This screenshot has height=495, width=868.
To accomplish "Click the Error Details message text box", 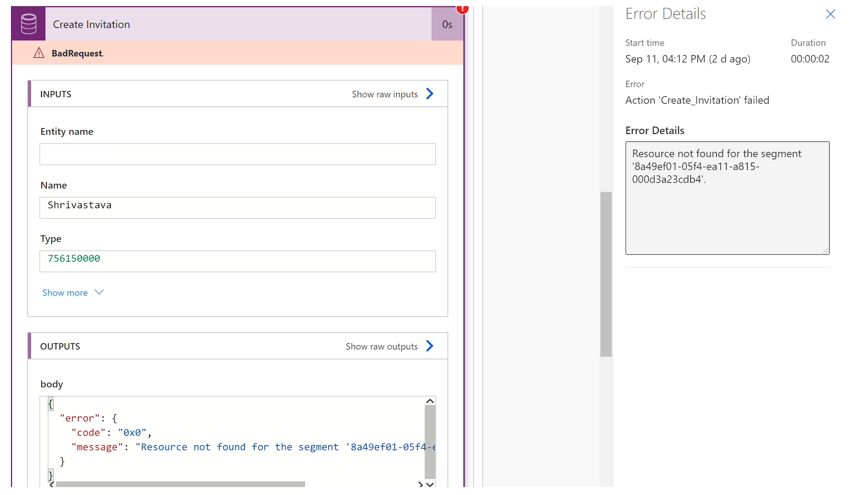I will click(727, 198).
